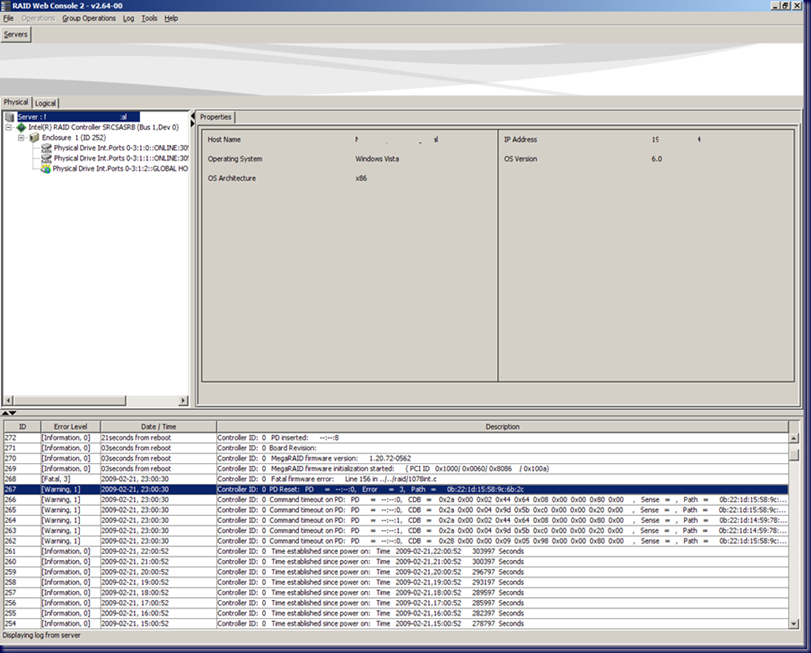Select log entry 255 at 16:00:52

coord(396,613)
